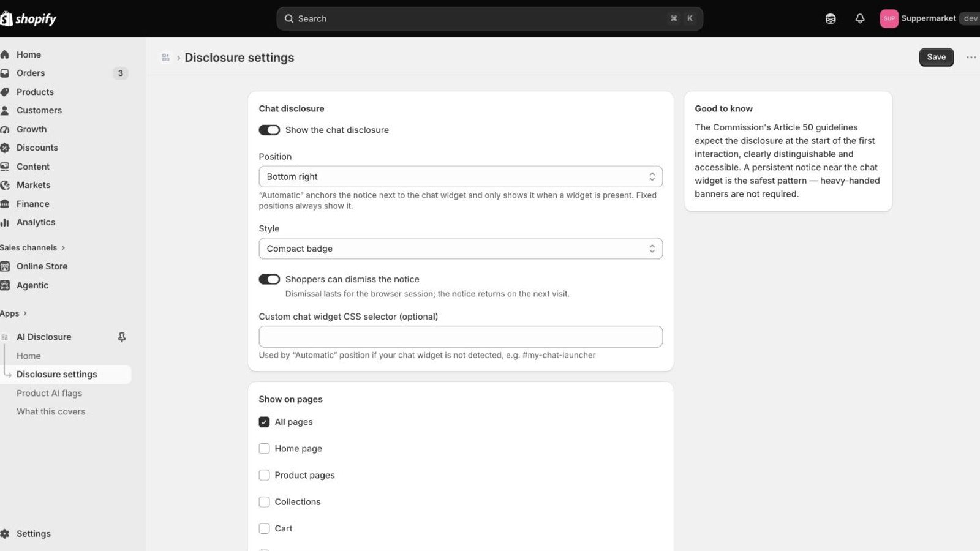Open the Style dropdown showing Compact badge

[x=461, y=249]
